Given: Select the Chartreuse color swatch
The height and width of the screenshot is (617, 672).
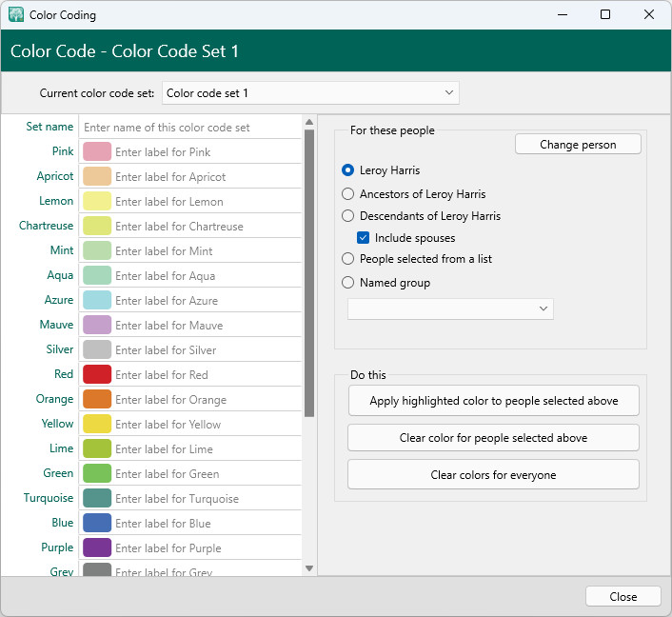Looking at the screenshot, I should 97,226.
